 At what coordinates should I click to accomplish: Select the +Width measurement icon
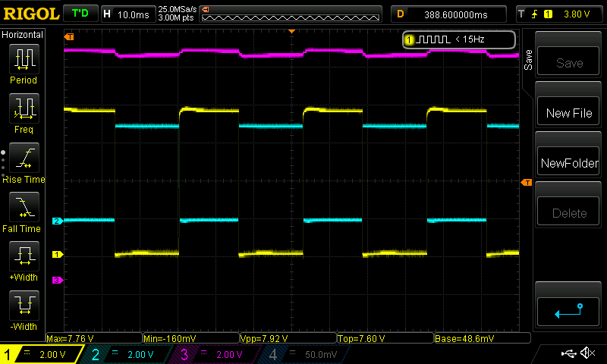[x=24, y=256]
